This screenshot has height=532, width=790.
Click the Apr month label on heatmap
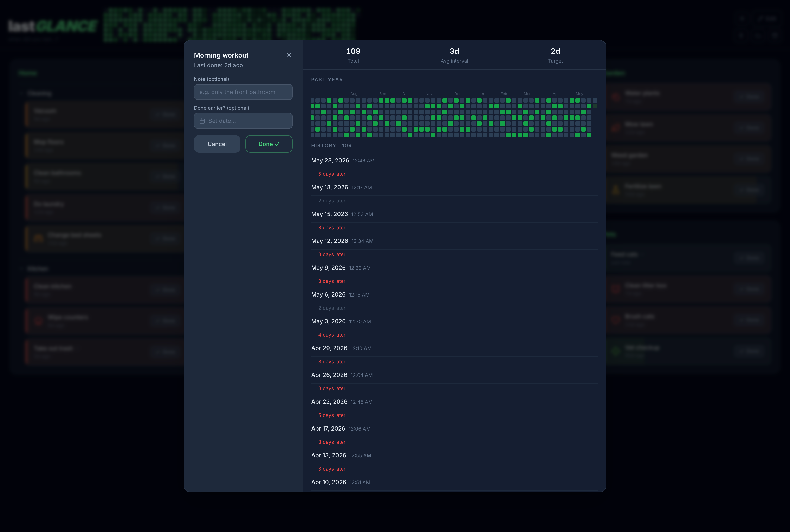[556, 94]
